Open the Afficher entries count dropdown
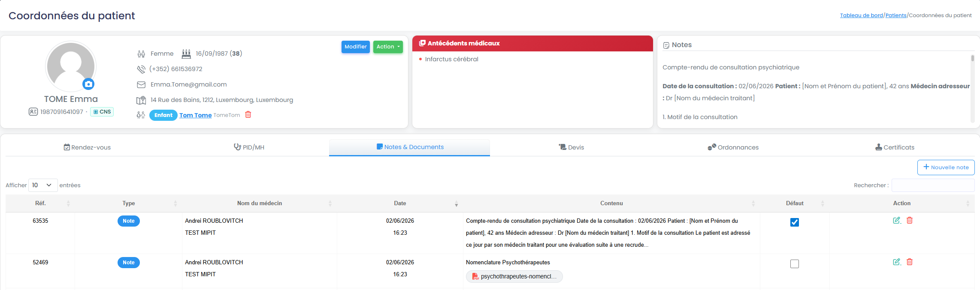980x290 pixels. click(x=43, y=185)
